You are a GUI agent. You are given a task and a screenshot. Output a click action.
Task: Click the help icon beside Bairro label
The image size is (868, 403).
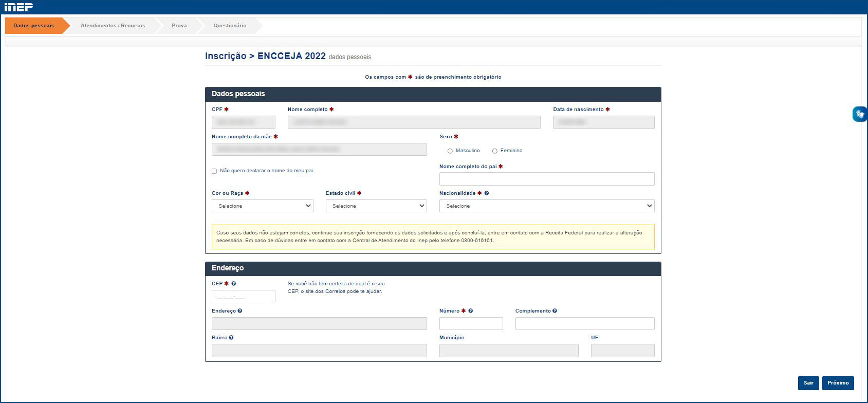pos(231,338)
